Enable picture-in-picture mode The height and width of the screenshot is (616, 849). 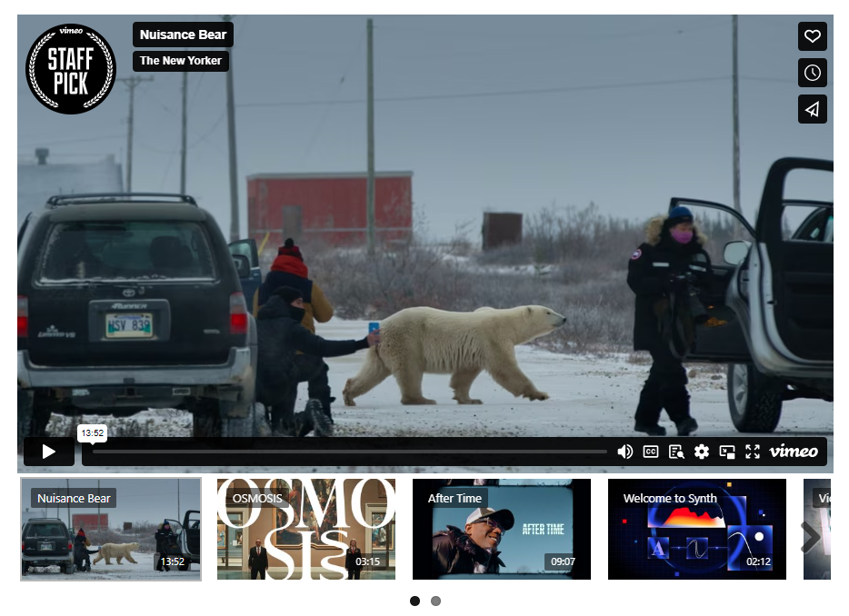(727, 452)
